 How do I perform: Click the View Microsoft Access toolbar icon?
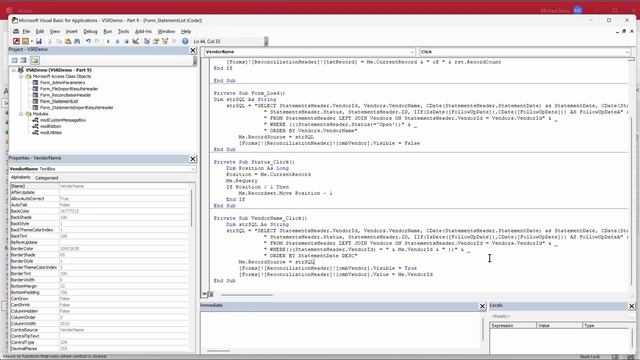click(x=16, y=41)
